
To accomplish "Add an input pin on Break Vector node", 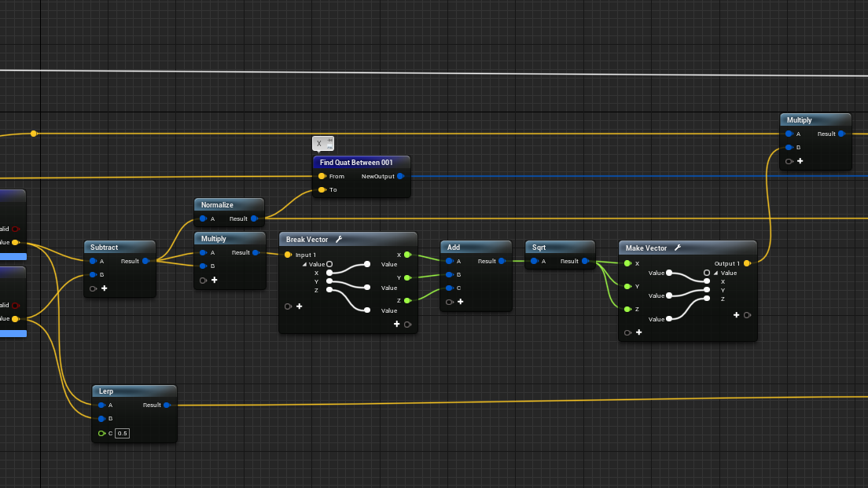I will pyautogui.click(x=299, y=306).
